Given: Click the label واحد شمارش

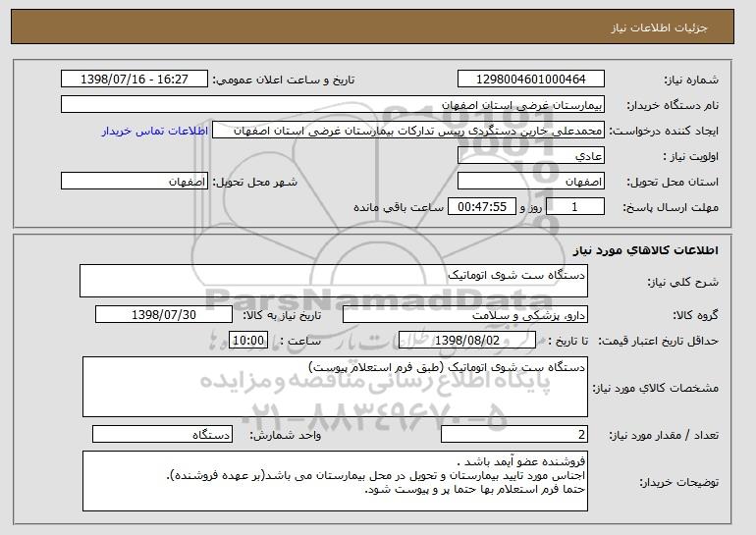Looking at the screenshot, I should pos(286,436).
